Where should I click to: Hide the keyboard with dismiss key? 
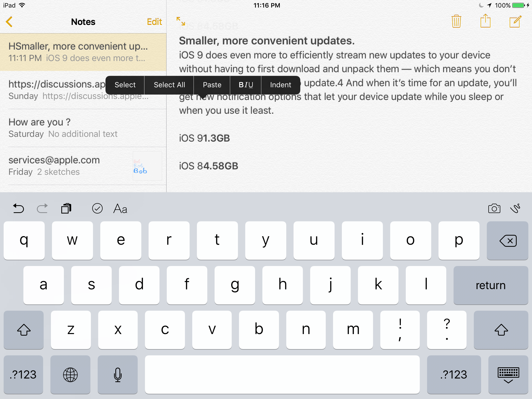[508, 375]
